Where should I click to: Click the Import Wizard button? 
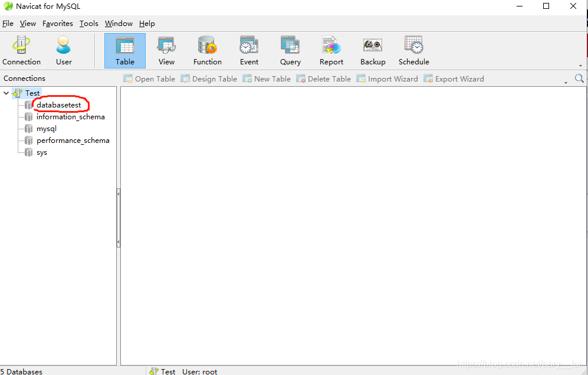(387, 79)
